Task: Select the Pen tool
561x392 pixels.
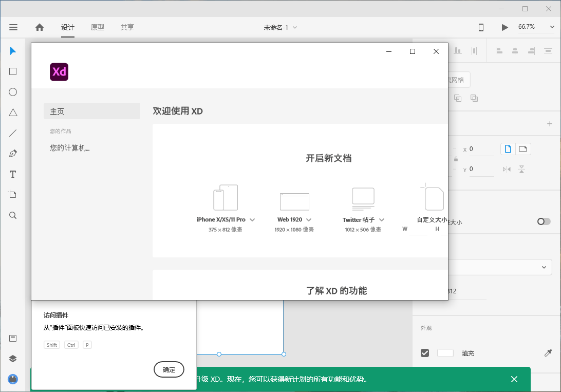Action: pyautogui.click(x=13, y=154)
